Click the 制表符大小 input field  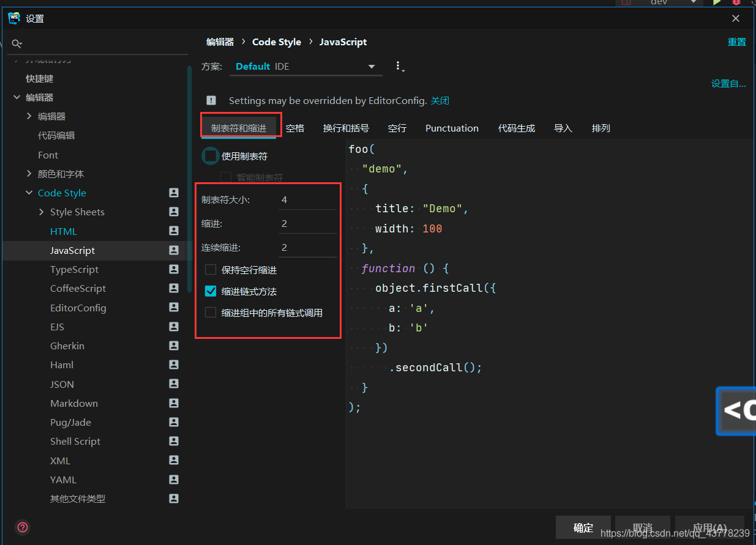coord(307,200)
